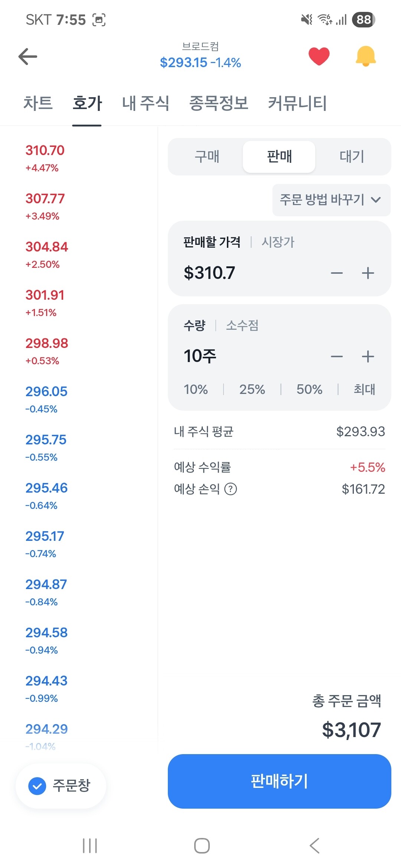This screenshot has width=401, height=868.
Task: Reduce share quantity with minus icon
Action: pyautogui.click(x=337, y=357)
